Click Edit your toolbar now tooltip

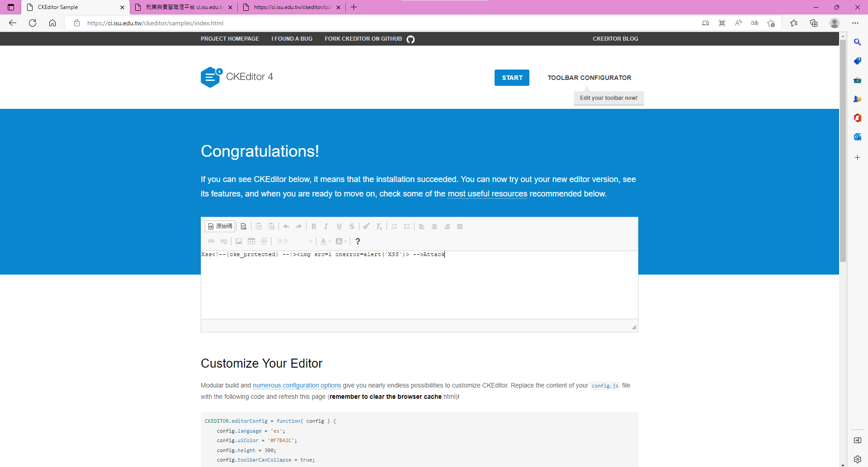tap(609, 98)
